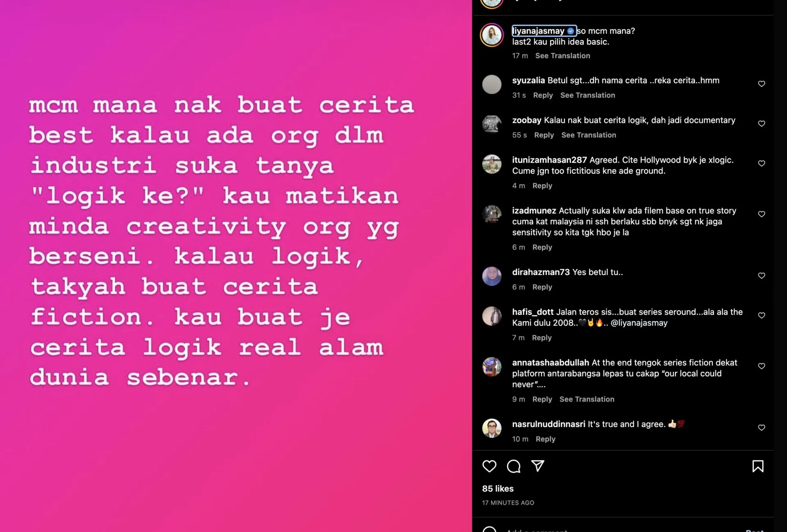
Task: Share post via paper plane icon
Action: pyautogui.click(x=537, y=466)
